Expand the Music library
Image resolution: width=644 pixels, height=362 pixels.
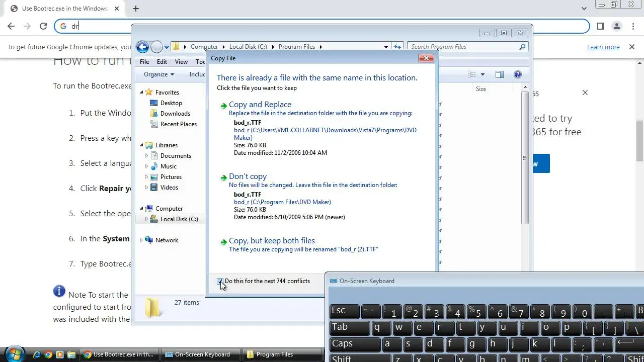tap(146, 166)
